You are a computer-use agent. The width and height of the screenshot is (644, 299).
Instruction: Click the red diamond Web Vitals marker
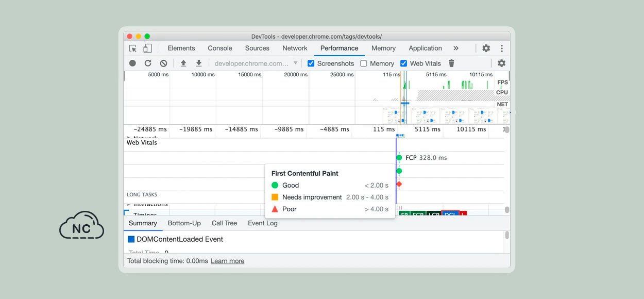pyautogui.click(x=399, y=184)
